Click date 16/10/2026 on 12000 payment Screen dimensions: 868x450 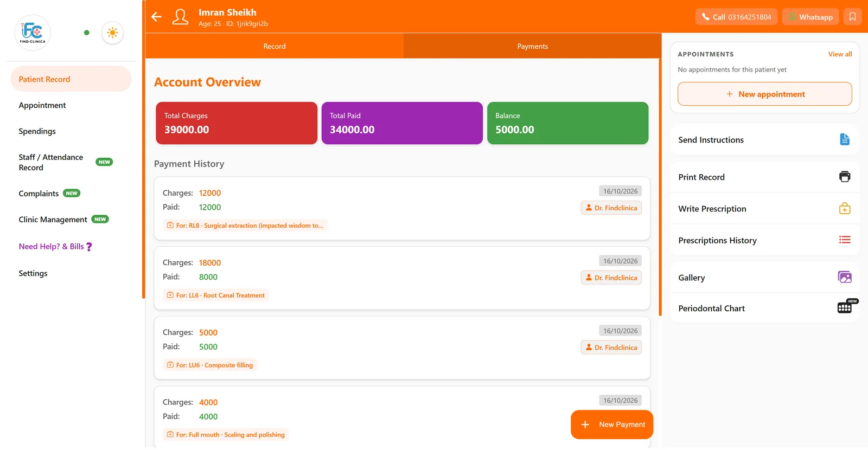click(621, 191)
